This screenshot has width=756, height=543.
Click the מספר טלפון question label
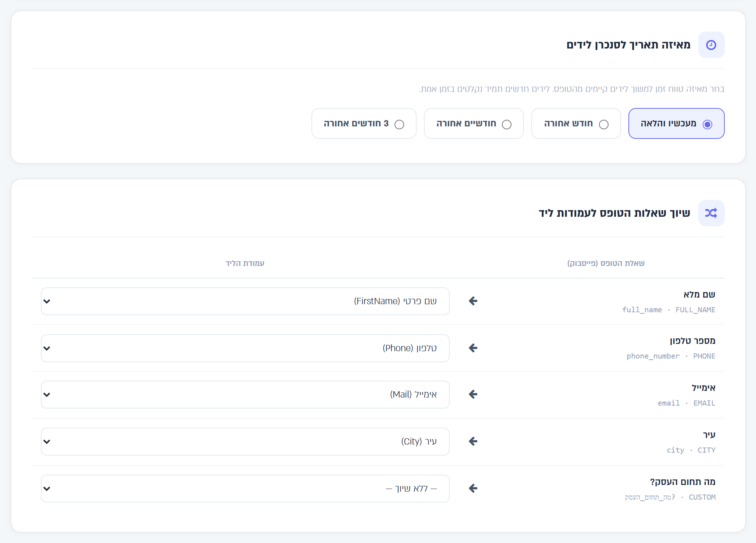[692, 341]
